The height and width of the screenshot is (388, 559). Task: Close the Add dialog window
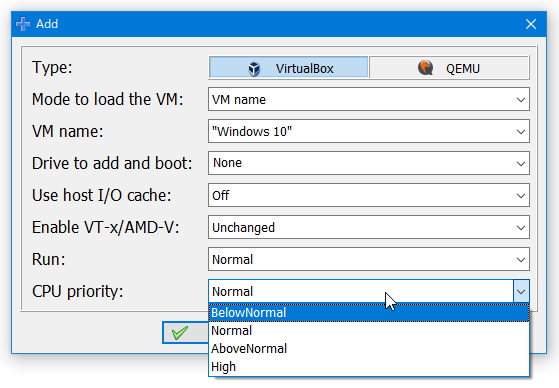(x=531, y=24)
